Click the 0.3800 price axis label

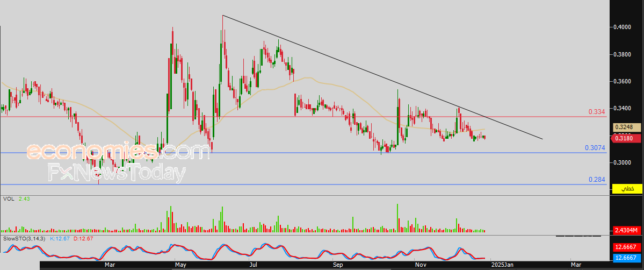coord(623,54)
